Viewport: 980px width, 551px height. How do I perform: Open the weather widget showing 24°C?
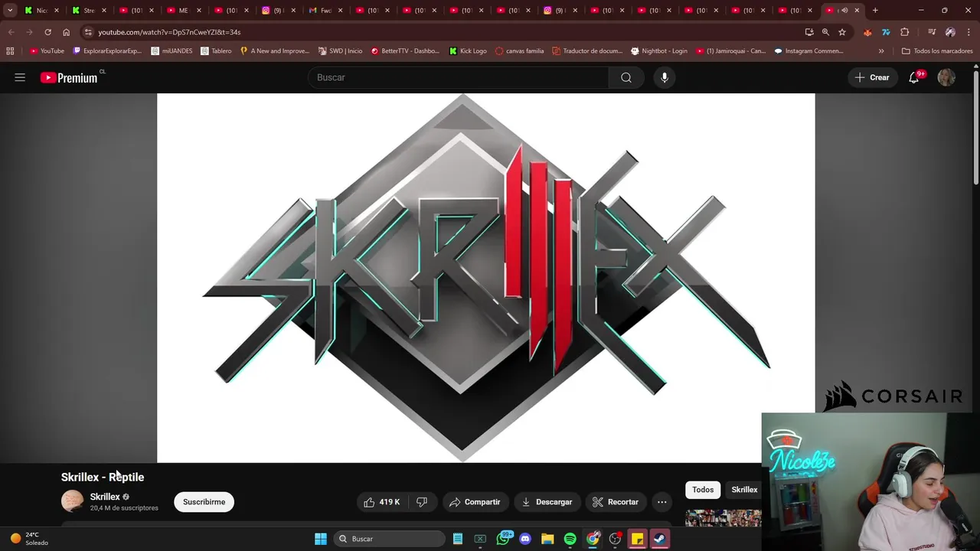pyautogui.click(x=31, y=539)
